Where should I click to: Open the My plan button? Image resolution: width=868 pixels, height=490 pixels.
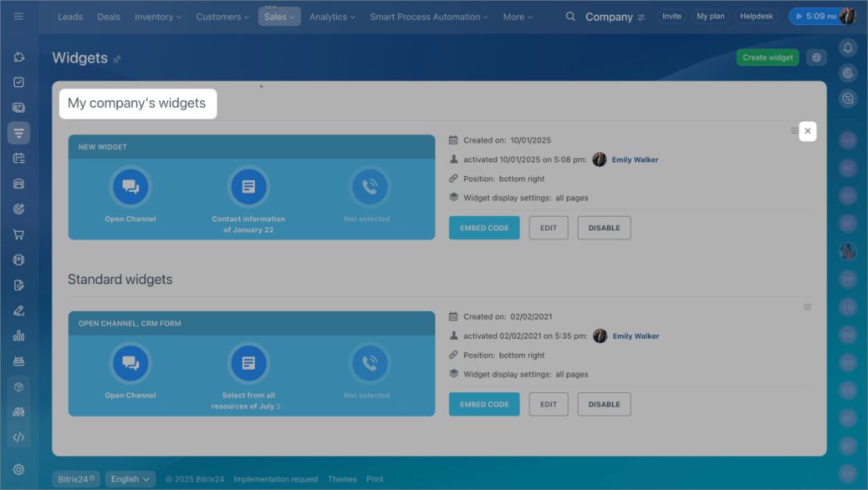710,16
